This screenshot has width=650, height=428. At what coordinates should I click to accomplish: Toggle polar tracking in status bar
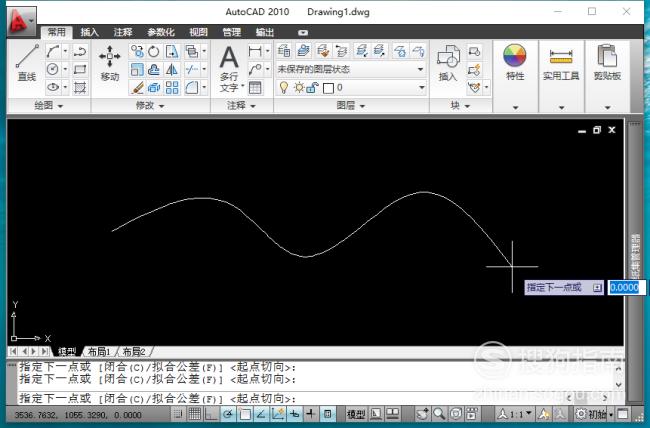228,413
